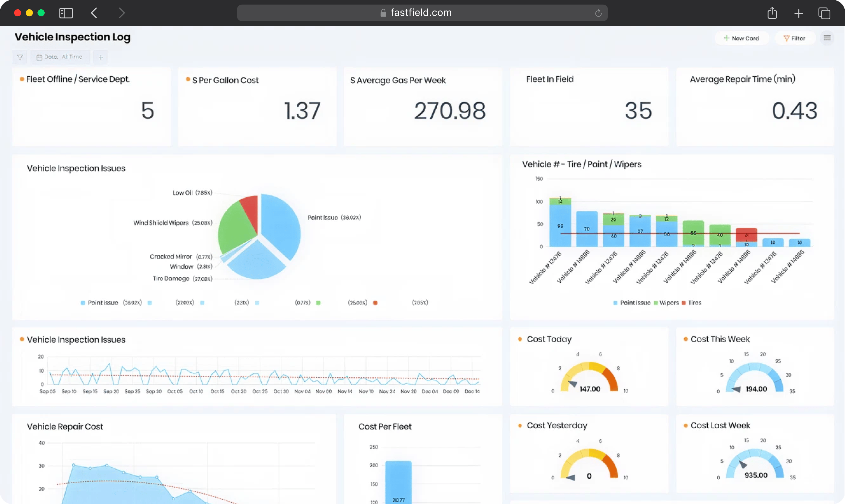Viewport: 845px width, 504px height.
Task: Click the Cracked Mirror label
Action: coord(181,257)
